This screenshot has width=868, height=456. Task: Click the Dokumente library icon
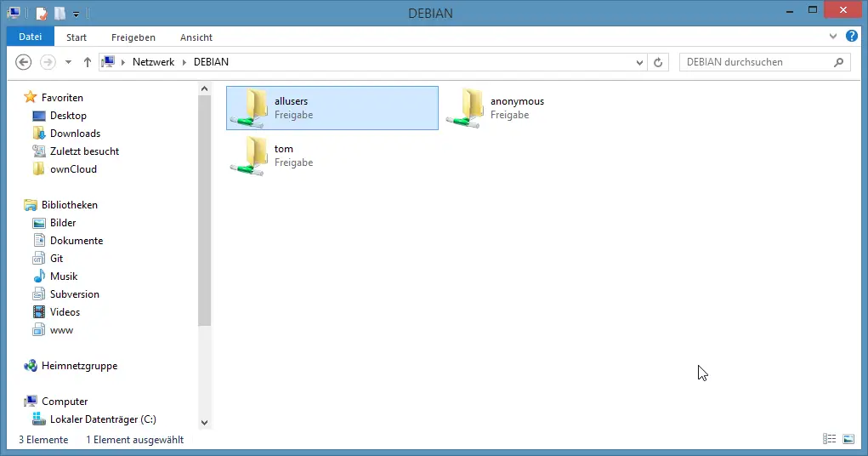tap(39, 241)
